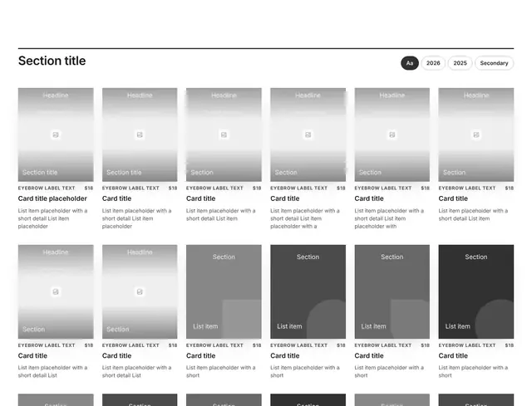Open the Card title placeholder link
Viewport: 532px width, 406px height.
coord(52,198)
